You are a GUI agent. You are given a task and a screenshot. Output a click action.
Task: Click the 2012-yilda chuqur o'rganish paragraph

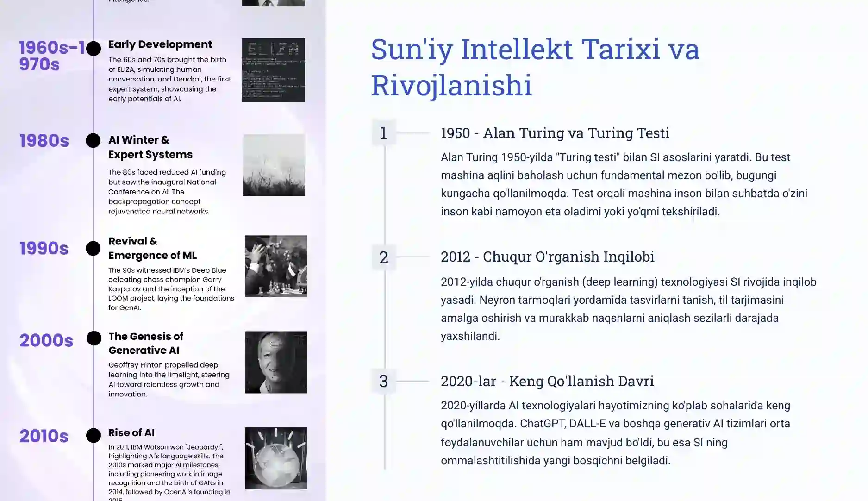pyautogui.click(x=629, y=309)
